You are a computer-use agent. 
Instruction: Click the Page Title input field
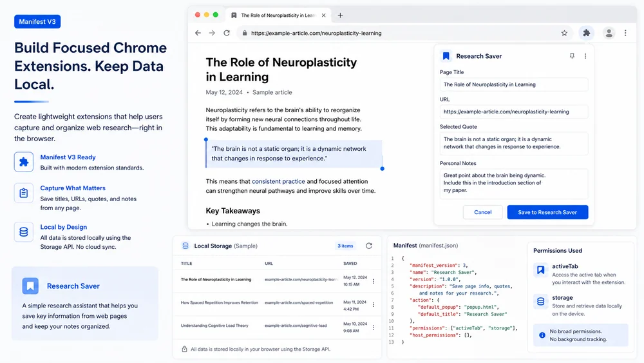[514, 84]
